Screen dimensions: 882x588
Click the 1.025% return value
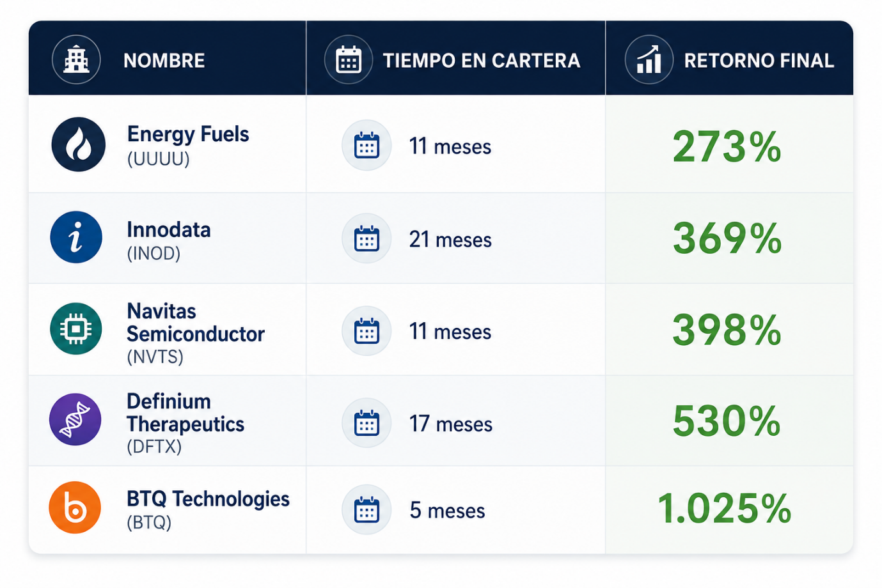pyautogui.click(x=725, y=509)
